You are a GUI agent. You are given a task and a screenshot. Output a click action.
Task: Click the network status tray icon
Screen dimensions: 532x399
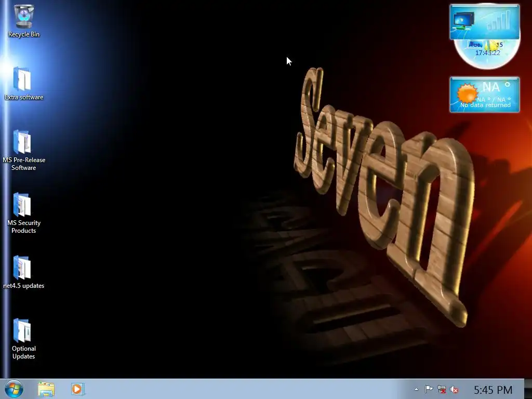pos(442,389)
